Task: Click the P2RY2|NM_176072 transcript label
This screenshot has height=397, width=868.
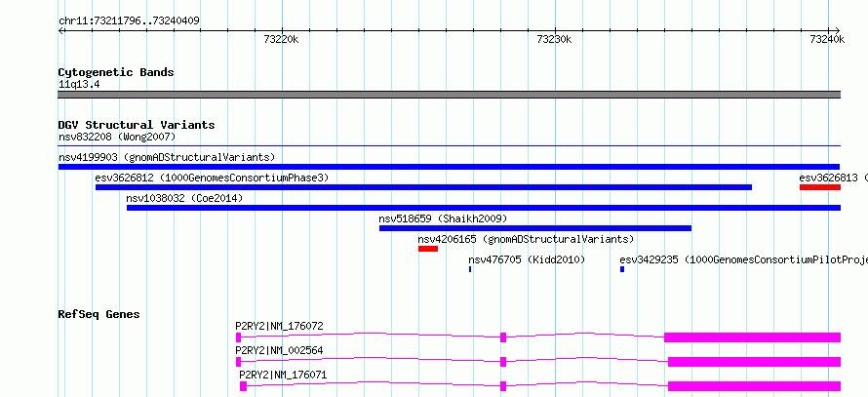Action: (279, 326)
